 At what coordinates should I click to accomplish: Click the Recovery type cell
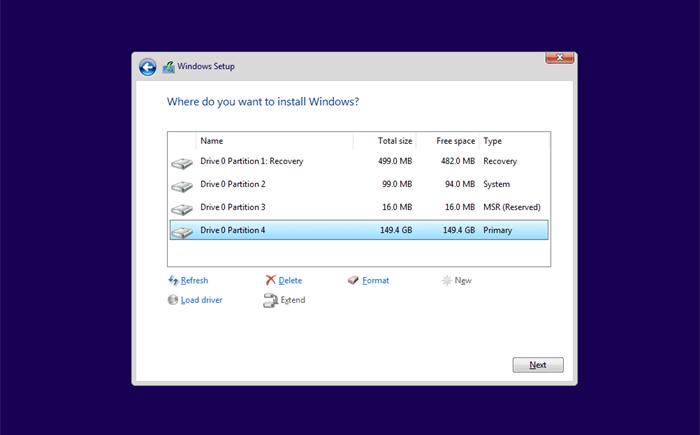[500, 161]
